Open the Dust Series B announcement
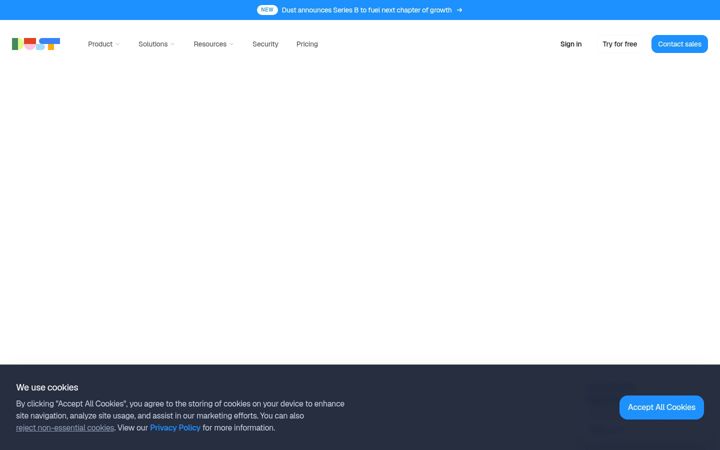 point(366,10)
